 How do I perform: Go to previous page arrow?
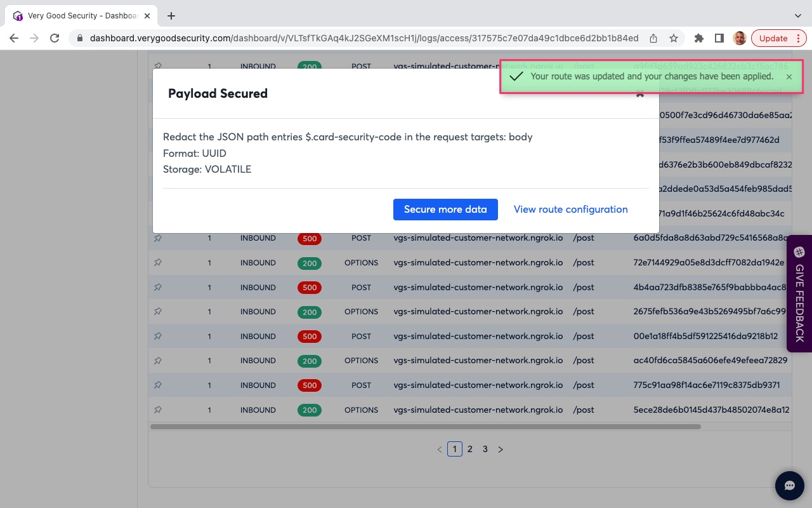pyautogui.click(x=440, y=450)
